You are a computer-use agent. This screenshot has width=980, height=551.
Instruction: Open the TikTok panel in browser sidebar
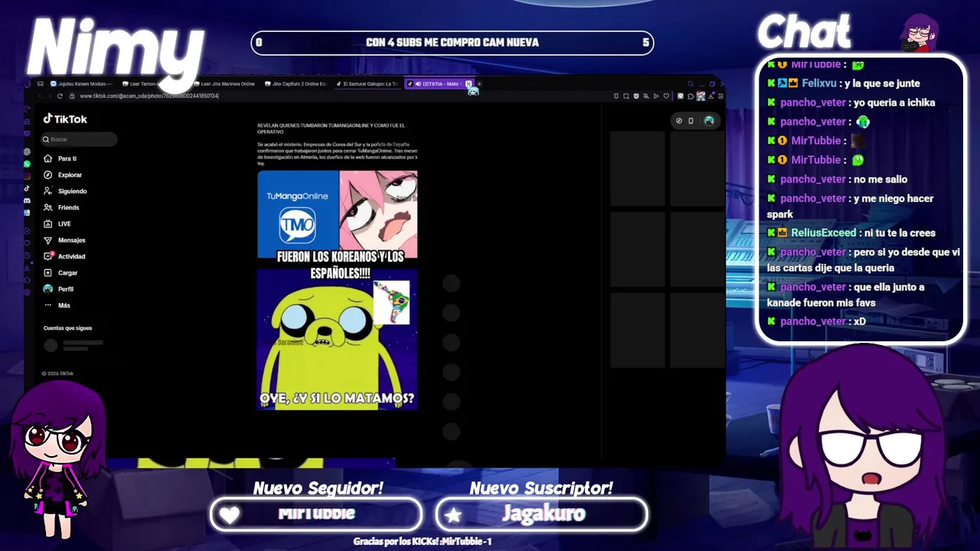27,188
